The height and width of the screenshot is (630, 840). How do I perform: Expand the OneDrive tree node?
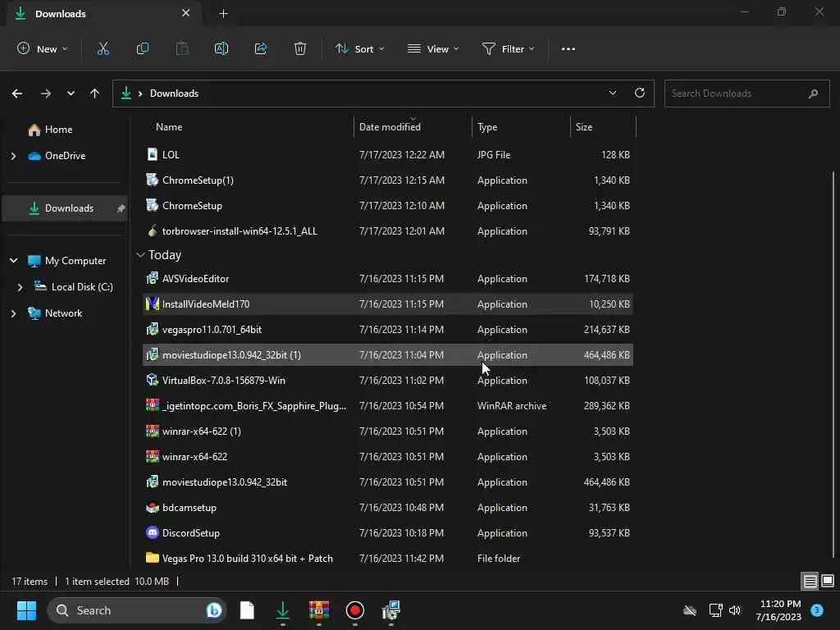14,156
